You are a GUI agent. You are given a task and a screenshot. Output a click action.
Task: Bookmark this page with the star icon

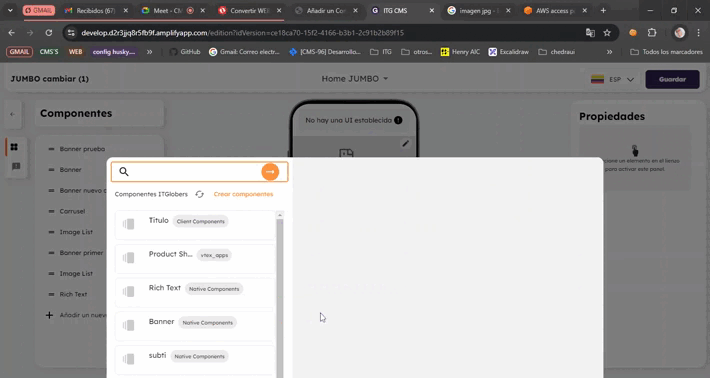(607, 33)
